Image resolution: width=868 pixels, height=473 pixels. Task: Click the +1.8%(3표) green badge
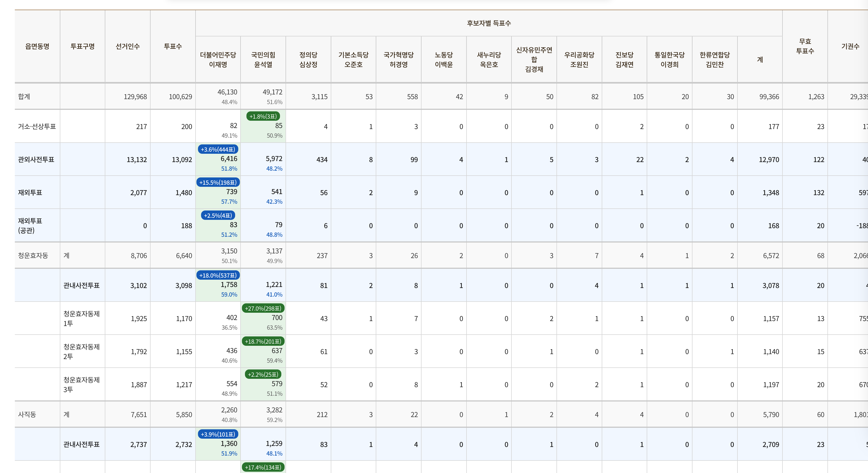(x=263, y=116)
